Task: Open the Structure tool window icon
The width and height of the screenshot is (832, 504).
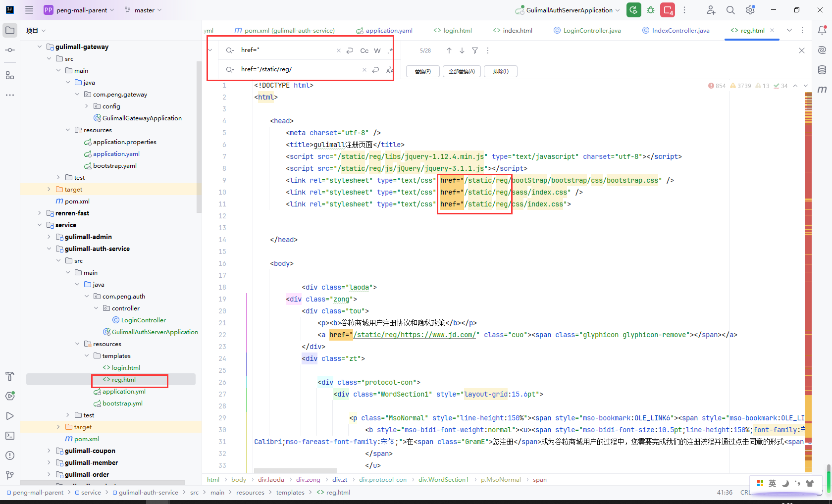Action: pos(10,75)
